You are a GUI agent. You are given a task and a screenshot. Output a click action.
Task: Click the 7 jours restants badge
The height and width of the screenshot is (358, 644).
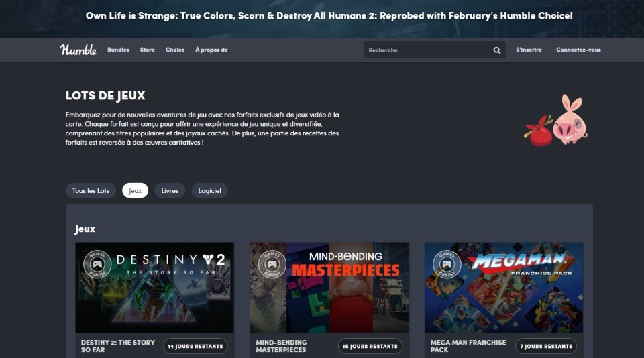click(x=546, y=346)
